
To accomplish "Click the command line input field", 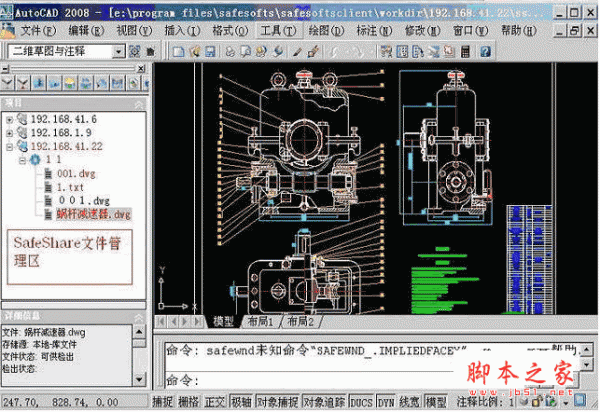I will coord(310,380).
